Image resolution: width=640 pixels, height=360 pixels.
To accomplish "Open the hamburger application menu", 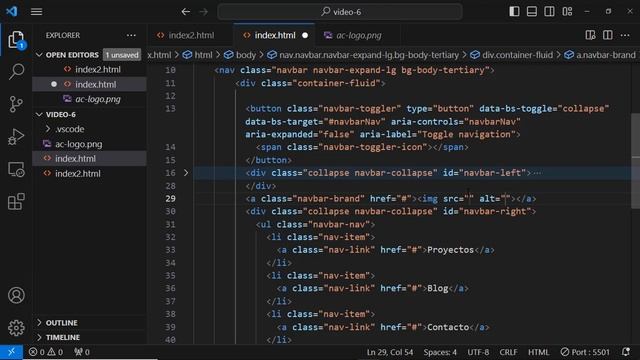I will click(x=36, y=11).
